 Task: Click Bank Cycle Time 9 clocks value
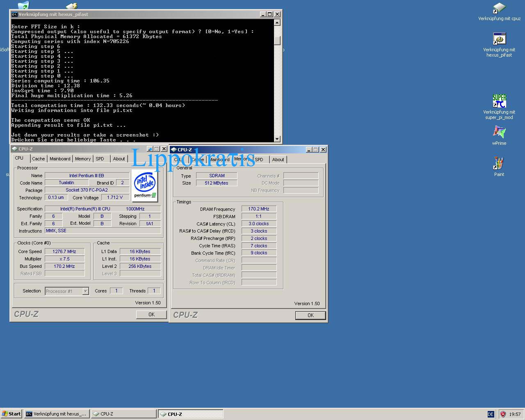pyautogui.click(x=259, y=253)
